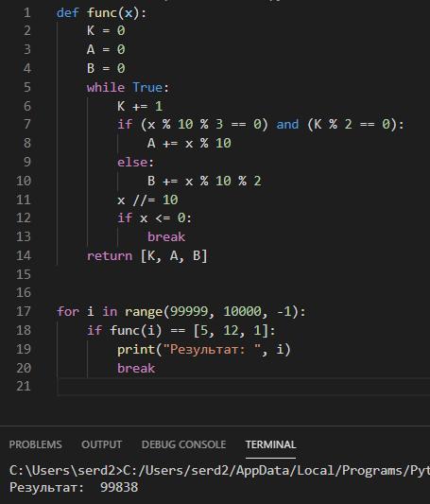430x504 pixels.
Task: Click line number 1 in the gutter
Action: pos(27,13)
